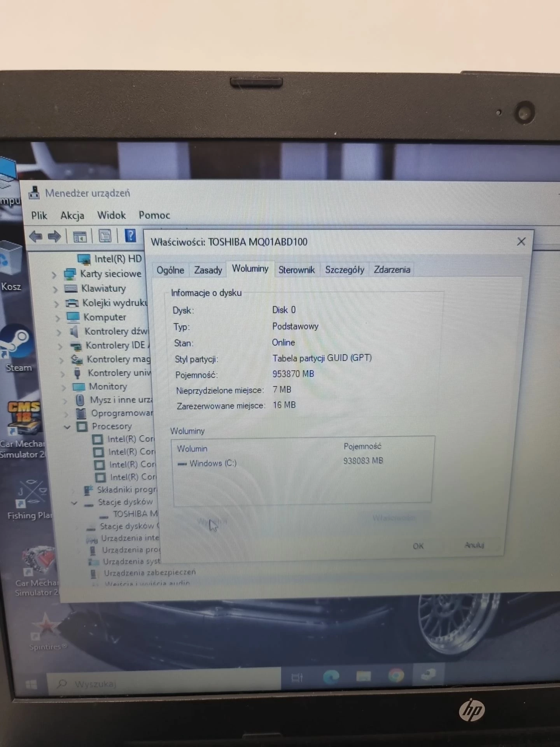Collapse the Stacje dysków node

pyautogui.click(x=74, y=503)
